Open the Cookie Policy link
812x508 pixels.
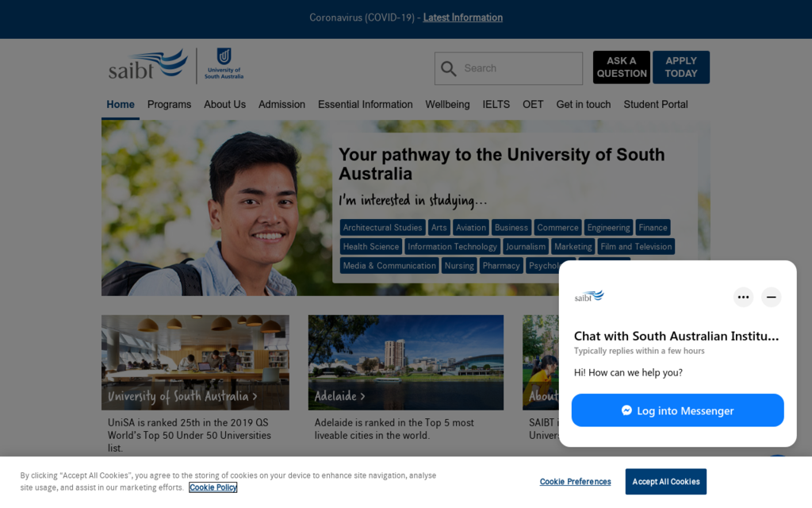213,487
